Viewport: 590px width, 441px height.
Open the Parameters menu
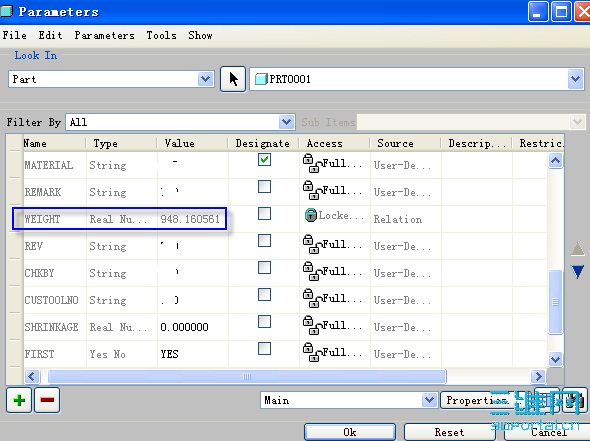(x=104, y=35)
